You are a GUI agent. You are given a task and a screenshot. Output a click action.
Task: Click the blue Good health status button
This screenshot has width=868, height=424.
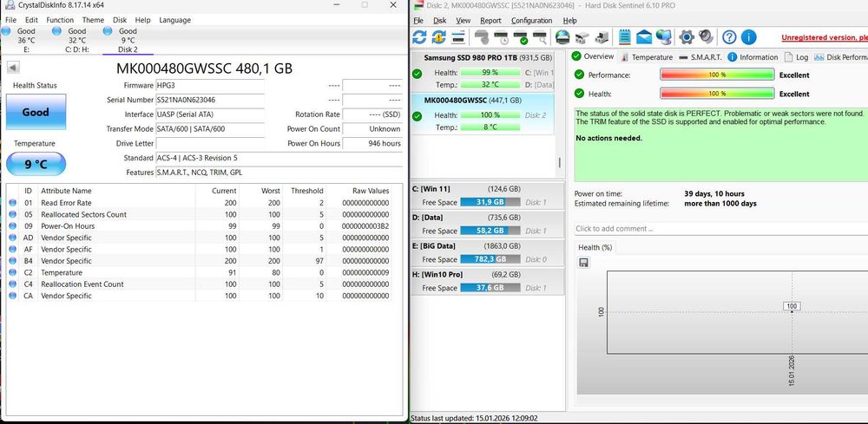[x=36, y=112]
